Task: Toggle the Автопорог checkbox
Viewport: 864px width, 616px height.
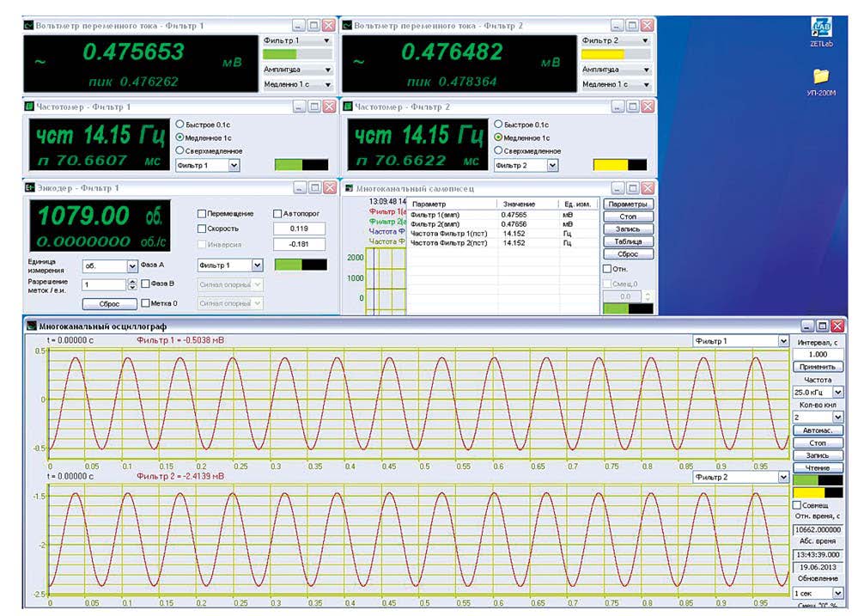Action: [277, 214]
